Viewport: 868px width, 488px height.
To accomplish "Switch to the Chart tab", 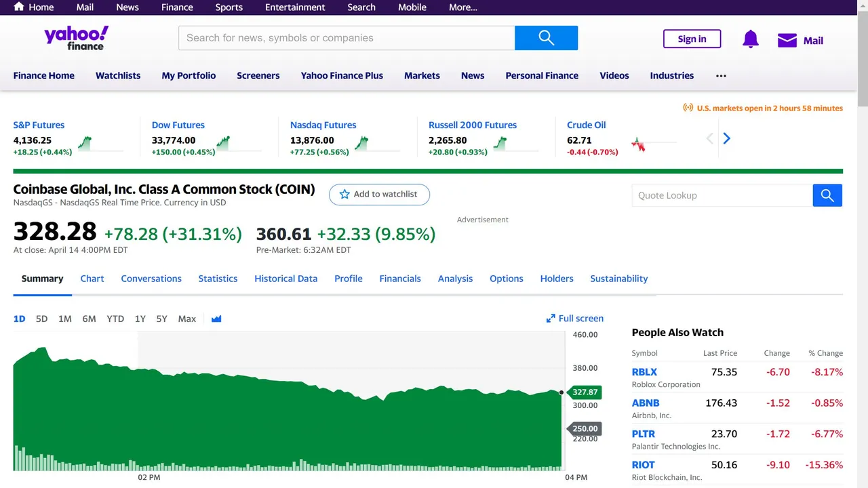I will (92, 279).
